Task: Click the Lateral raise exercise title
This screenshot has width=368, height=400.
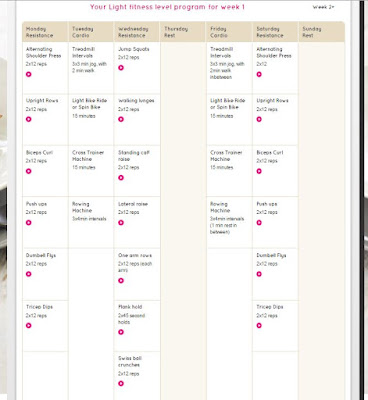Action: tap(133, 204)
